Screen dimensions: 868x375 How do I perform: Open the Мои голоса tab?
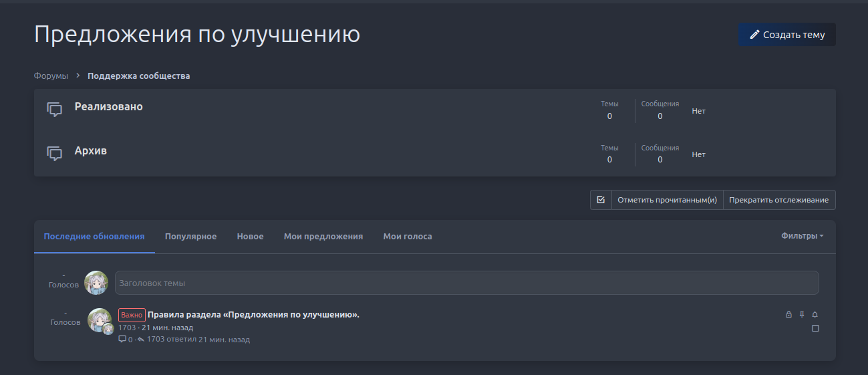tap(408, 237)
